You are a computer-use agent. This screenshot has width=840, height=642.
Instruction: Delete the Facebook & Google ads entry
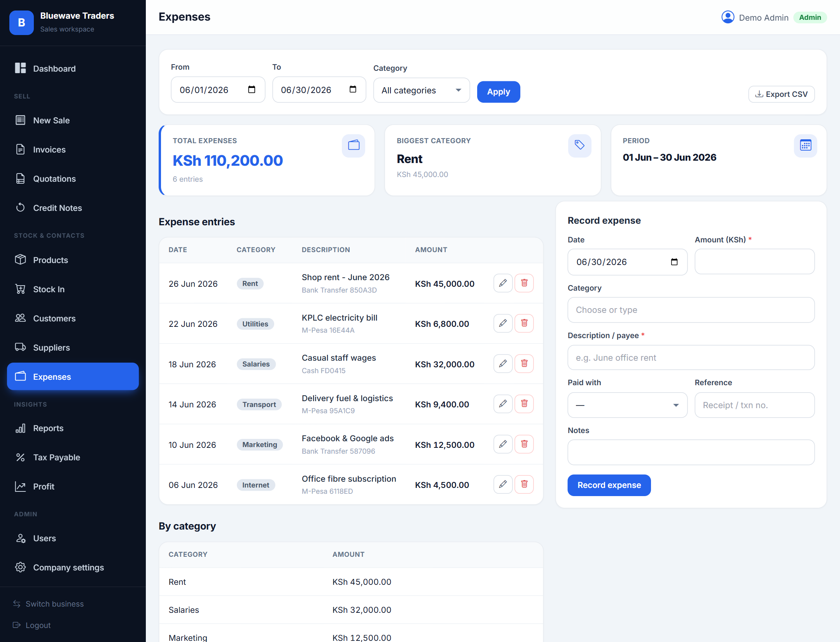click(524, 444)
